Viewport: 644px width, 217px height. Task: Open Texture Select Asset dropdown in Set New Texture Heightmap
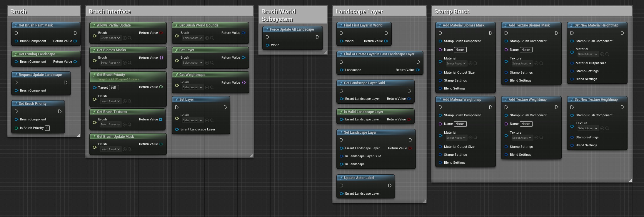(588, 128)
